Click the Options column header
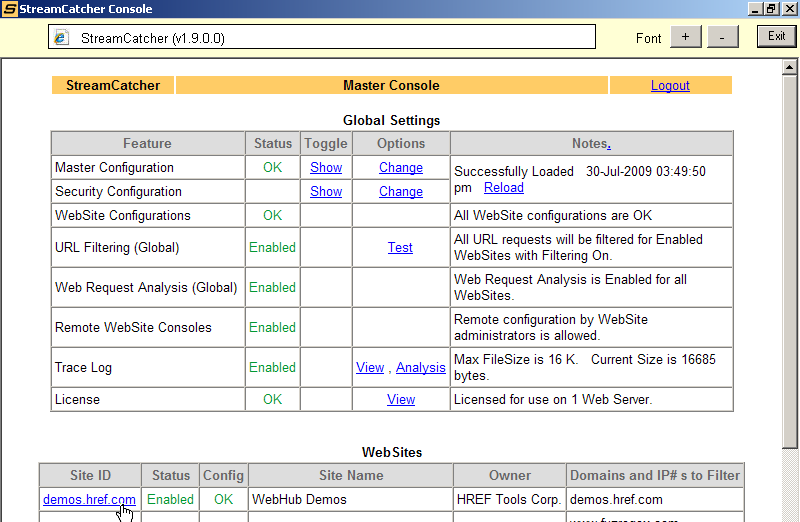The height and width of the screenshot is (522, 800). (x=401, y=143)
